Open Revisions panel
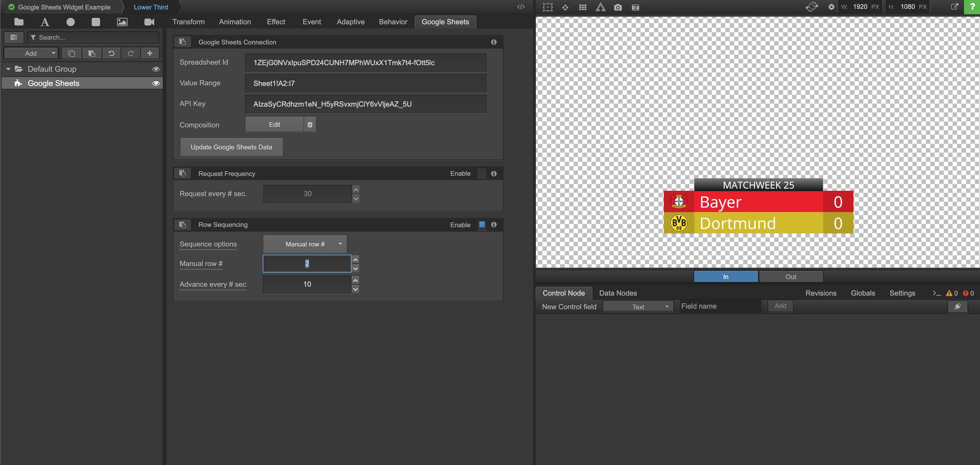 coord(821,293)
